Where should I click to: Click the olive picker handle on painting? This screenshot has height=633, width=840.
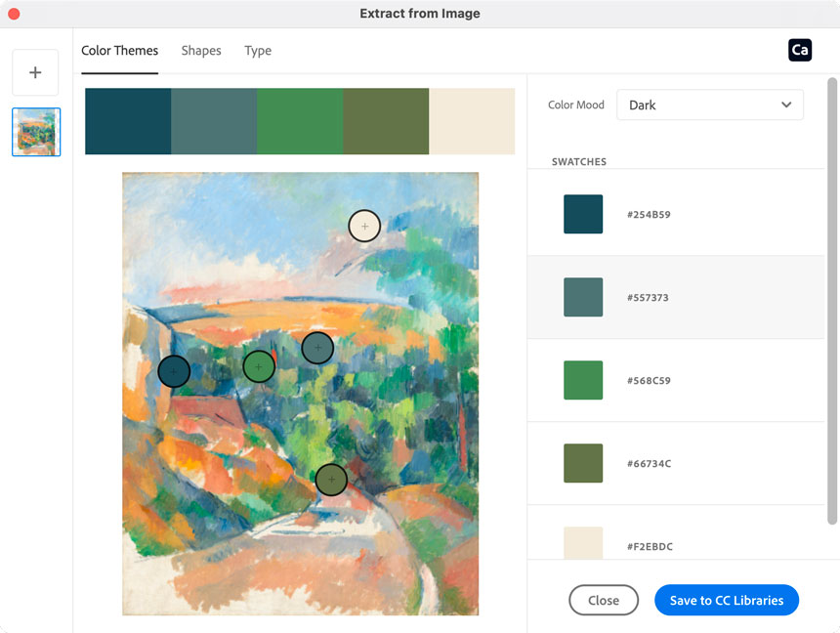coord(331,480)
